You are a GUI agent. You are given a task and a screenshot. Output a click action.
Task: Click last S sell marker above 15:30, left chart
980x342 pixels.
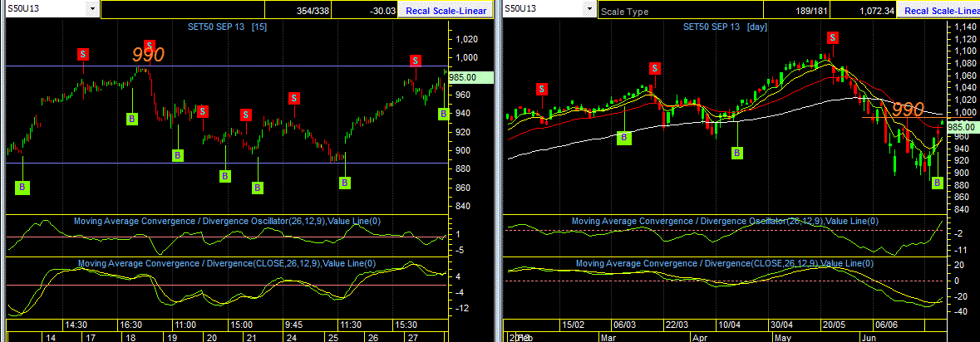click(x=416, y=61)
